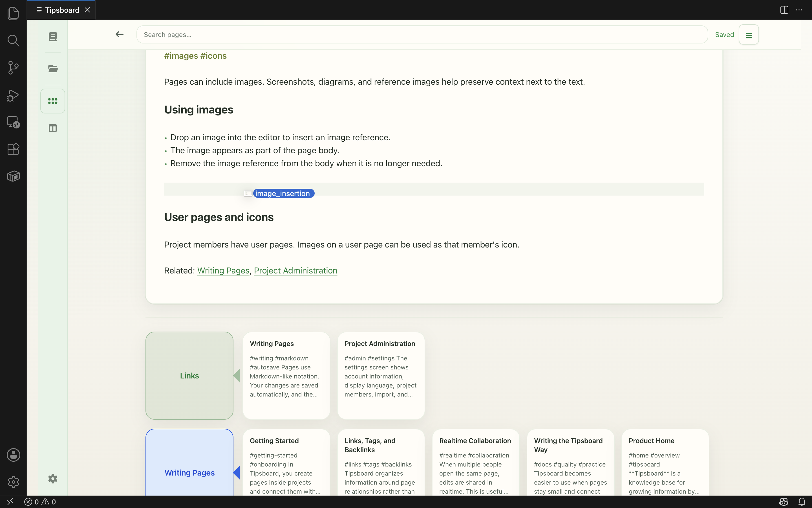
Task: Open Remote Explorer in activity bar
Action: [14, 122]
